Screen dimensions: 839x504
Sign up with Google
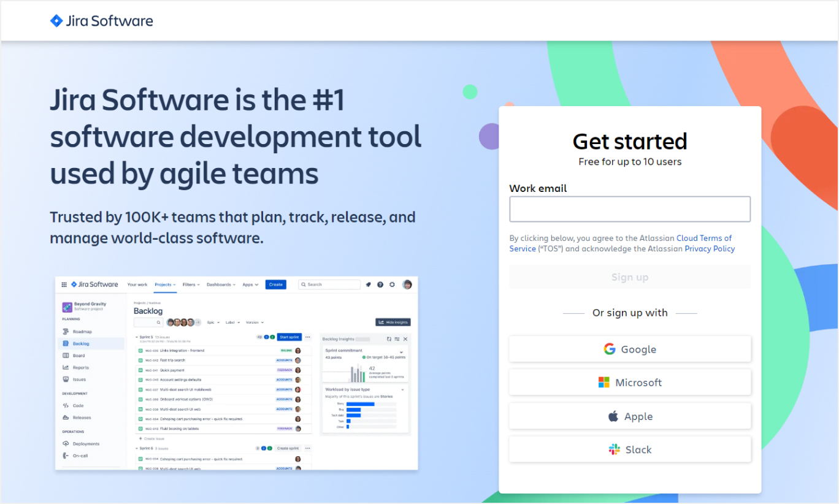coord(630,349)
